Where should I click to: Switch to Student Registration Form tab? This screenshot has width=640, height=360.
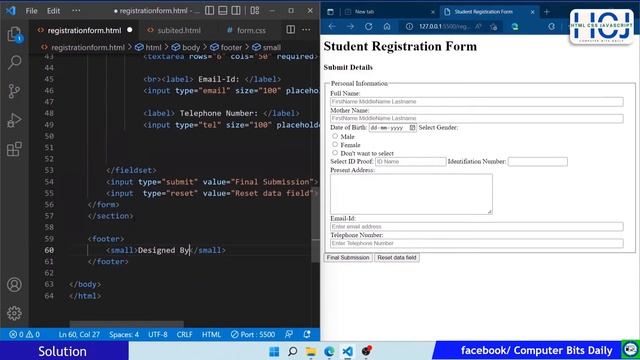(x=490, y=12)
